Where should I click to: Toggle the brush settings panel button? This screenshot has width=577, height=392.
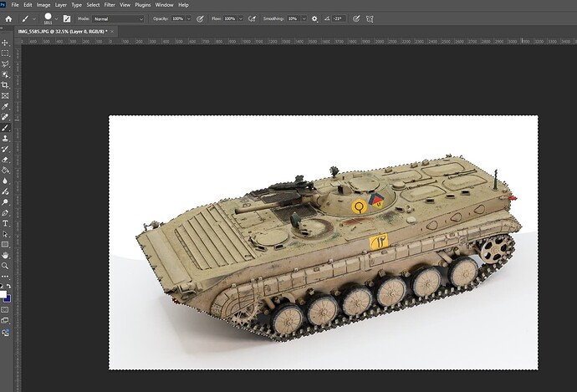tap(67, 18)
